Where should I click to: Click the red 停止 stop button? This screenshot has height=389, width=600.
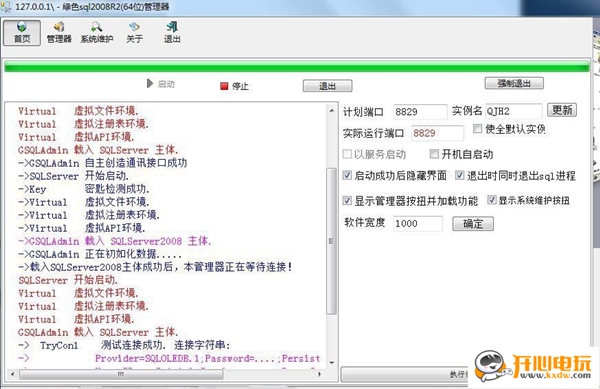(234, 86)
